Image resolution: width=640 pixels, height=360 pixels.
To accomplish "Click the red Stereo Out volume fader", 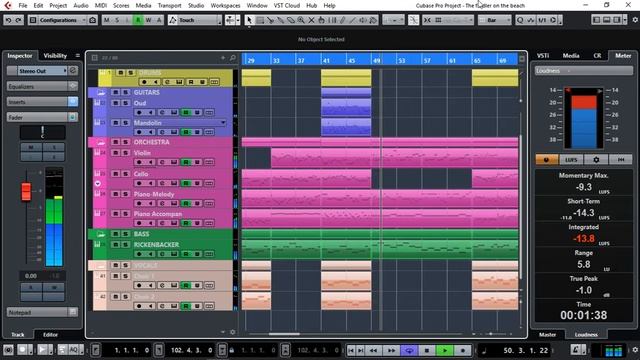I will pos(26,192).
